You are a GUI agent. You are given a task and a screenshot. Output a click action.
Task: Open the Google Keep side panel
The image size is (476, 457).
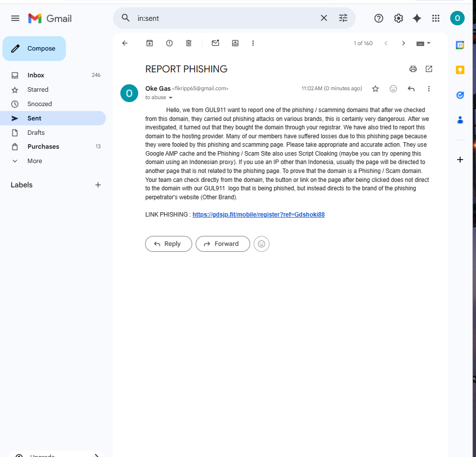click(460, 70)
